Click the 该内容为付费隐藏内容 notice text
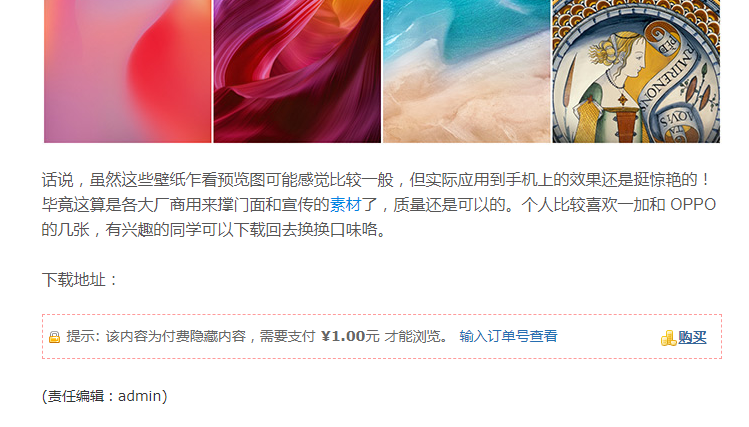 point(176,336)
